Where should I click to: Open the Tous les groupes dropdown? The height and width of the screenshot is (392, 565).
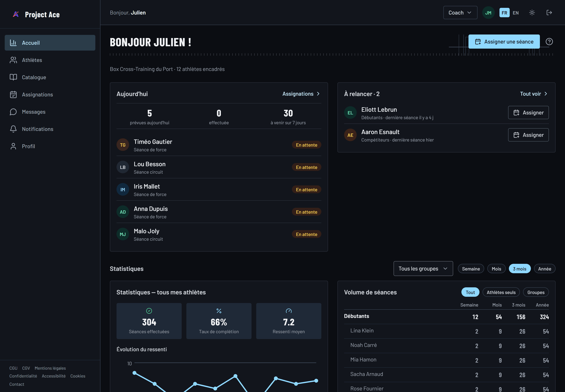(423, 269)
